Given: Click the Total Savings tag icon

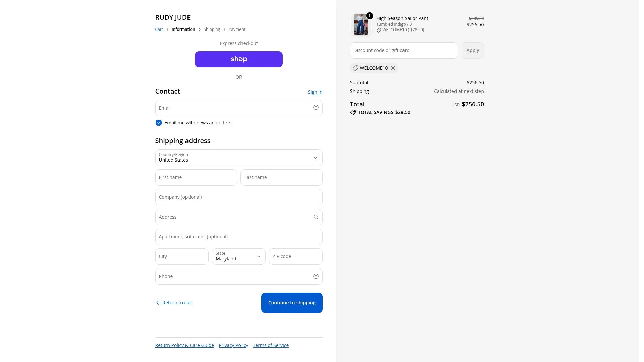Looking at the screenshot, I should [353, 113].
